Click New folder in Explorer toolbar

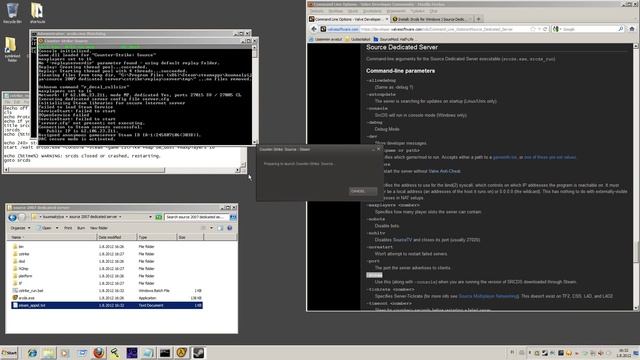point(99,228)
